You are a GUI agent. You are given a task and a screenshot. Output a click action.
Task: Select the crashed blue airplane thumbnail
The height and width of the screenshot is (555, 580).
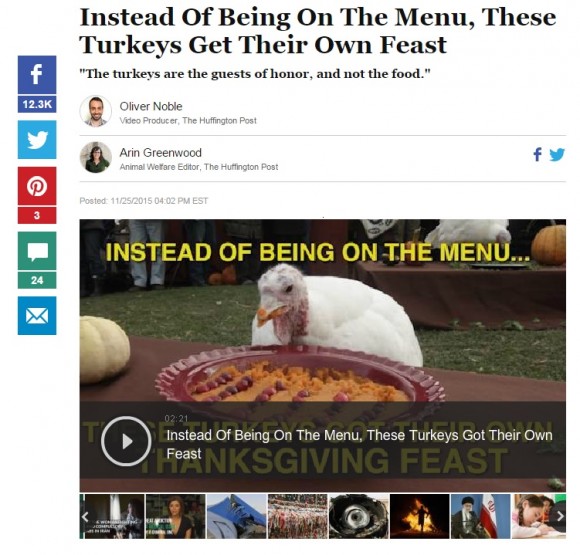237,516
